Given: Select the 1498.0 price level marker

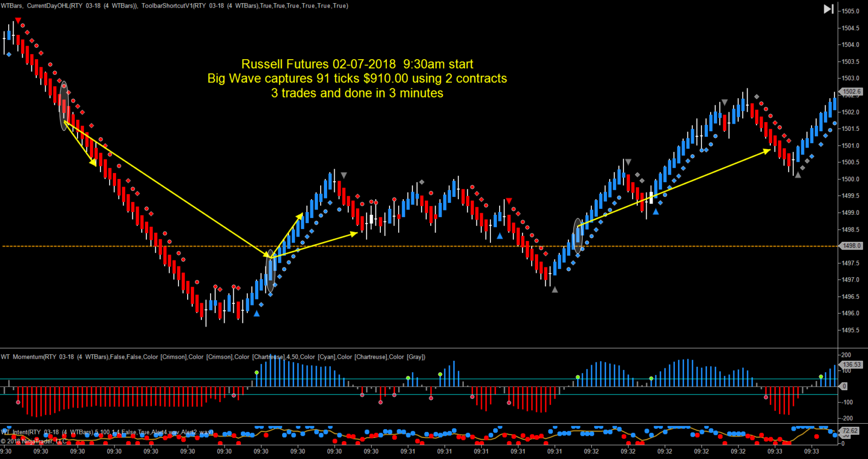Looking at the screenshot, I should point(851,246).
